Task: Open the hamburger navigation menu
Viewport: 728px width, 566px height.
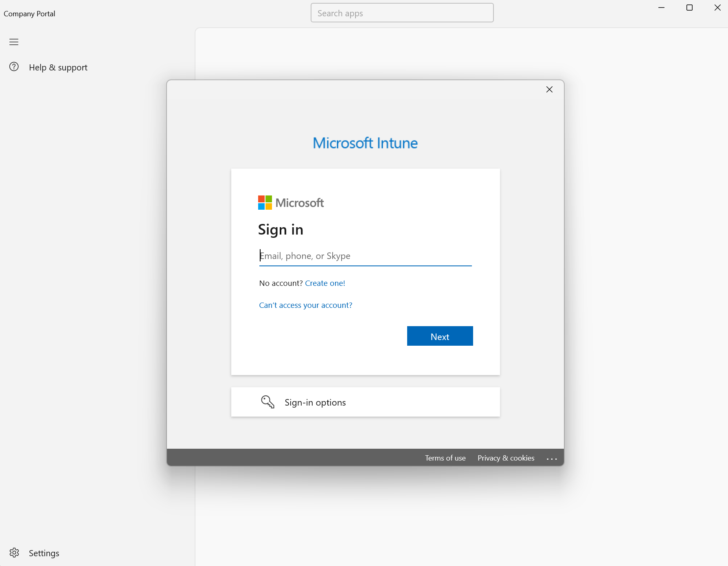Action: pos(14,42)
